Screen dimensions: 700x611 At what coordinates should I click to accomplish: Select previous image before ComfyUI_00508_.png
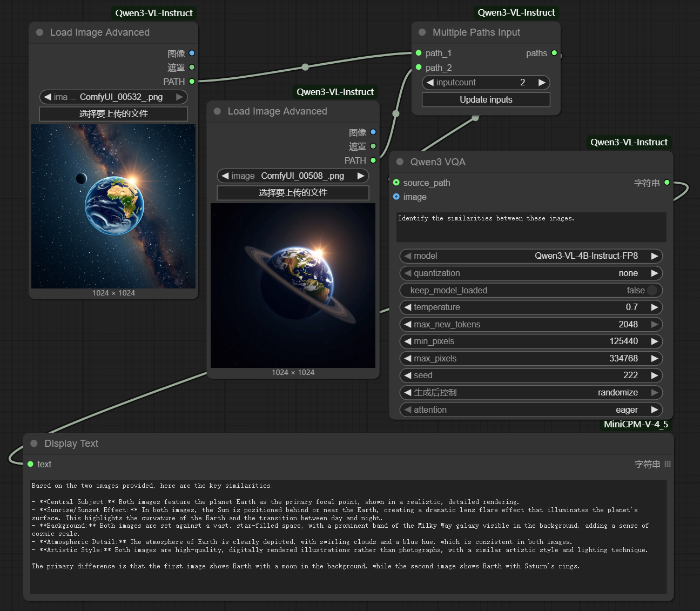225,176
